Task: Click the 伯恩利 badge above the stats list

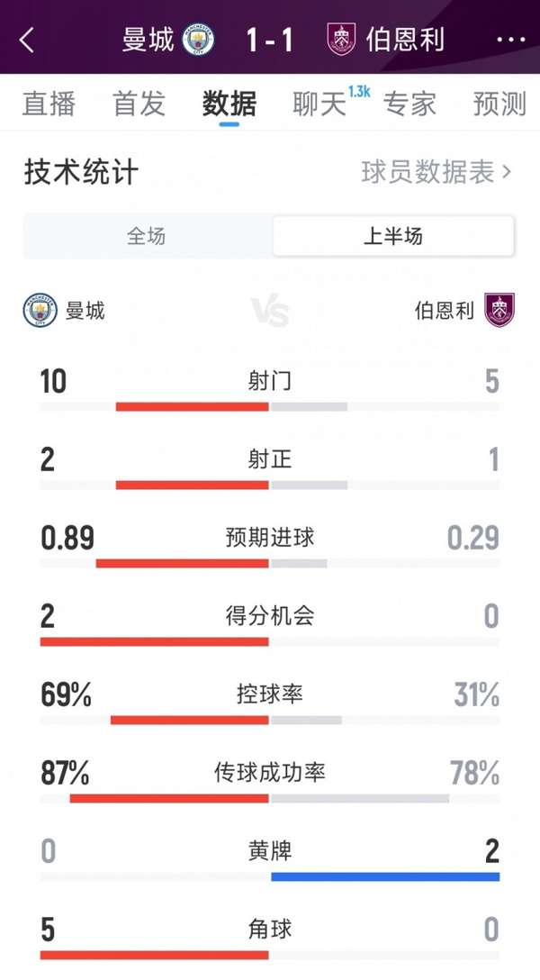Action: click(499, 306)
